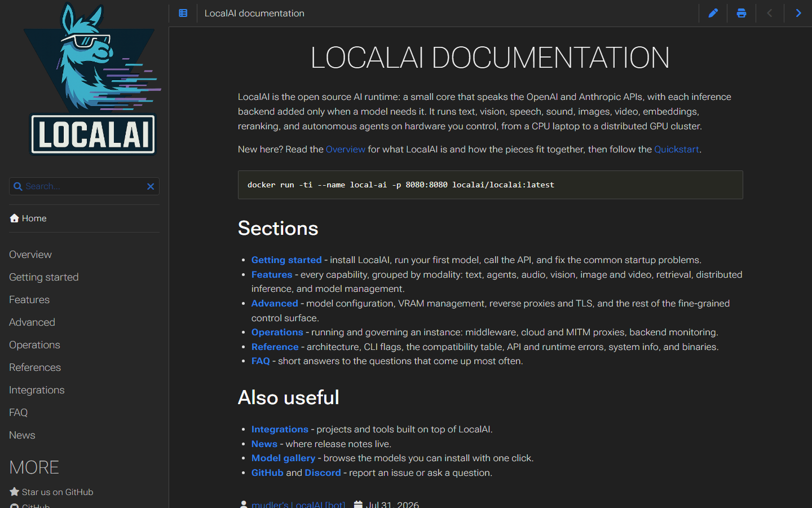Open the Model gallery link
Viewport: 812px width, 508px height.
click(283, 458)
